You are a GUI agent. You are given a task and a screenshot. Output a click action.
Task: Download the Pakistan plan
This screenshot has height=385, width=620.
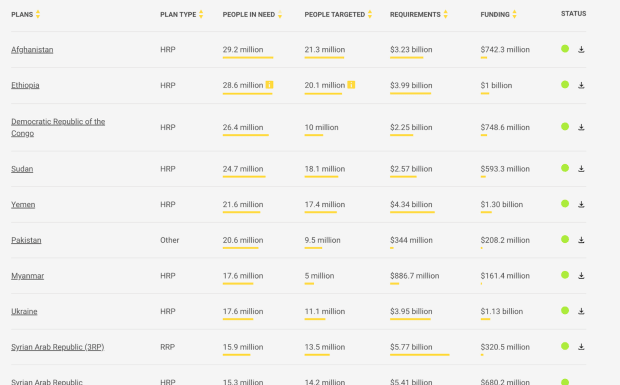pos(581,240)
